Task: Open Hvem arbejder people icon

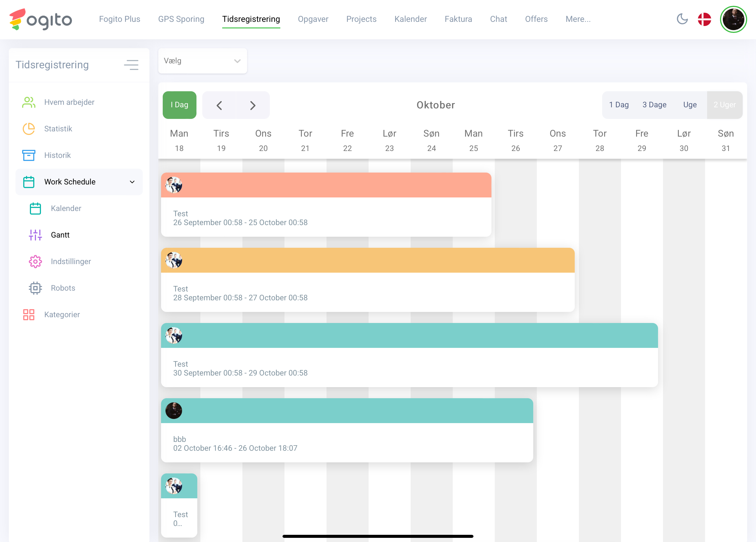Action: (x=29, y=102)
